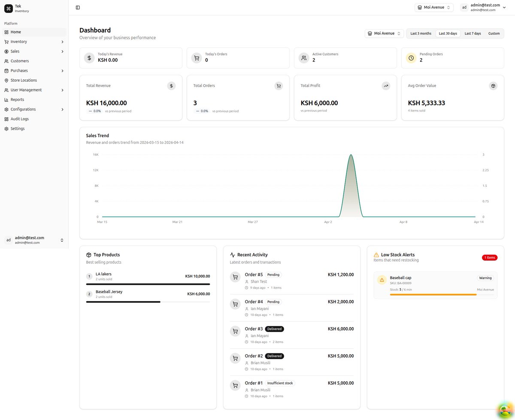Click the dollar icon in Today's Revenue card
The height and width of the screenshot is (420, 515).
click(x=89, y=58)
